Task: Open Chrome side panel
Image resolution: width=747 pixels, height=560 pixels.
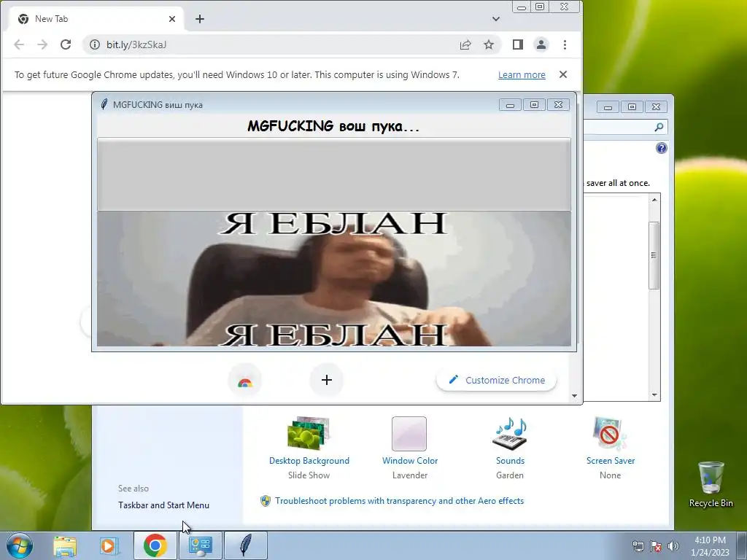Action: (518, 44)
